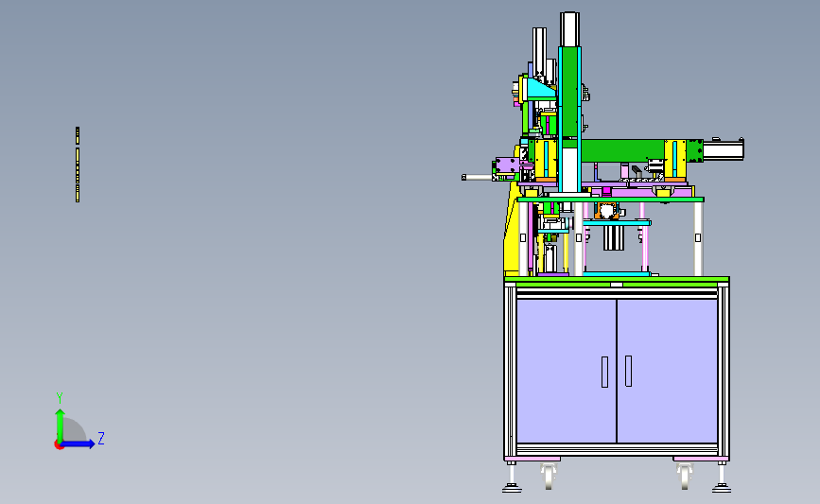The width and height of the screenshot is (820, 504).
Task: Select the horizontal green beam arm
Action: click(x=622, y=150)
